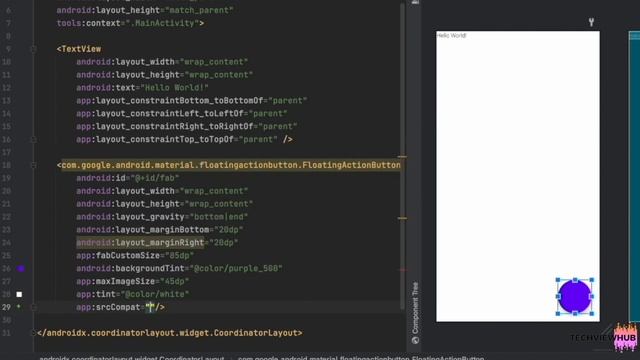Screen dimensions: 640x360
Task: Click the android:id="@+id/fab" line
Action: (127, 178)
